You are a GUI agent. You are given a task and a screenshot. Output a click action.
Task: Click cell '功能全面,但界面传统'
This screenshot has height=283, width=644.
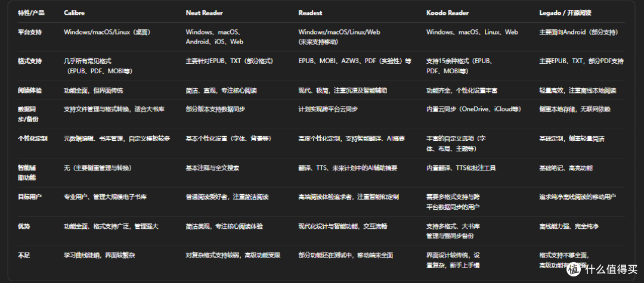[93, 90]
